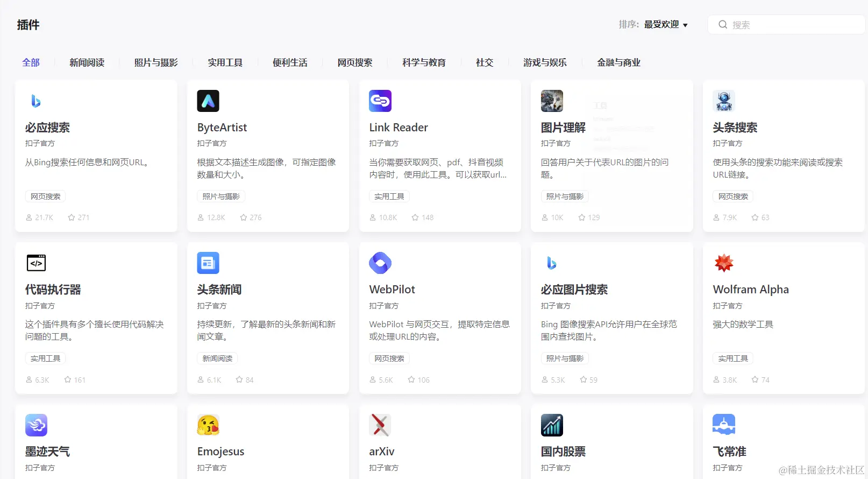Click the 必应图片搜索 Bing icon

[x=552, y=263]
